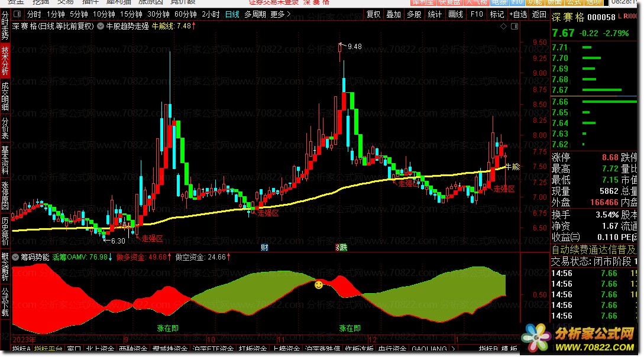Select the 60分钟 period
Screen dimensions: 644x357
tap(185, 14)
